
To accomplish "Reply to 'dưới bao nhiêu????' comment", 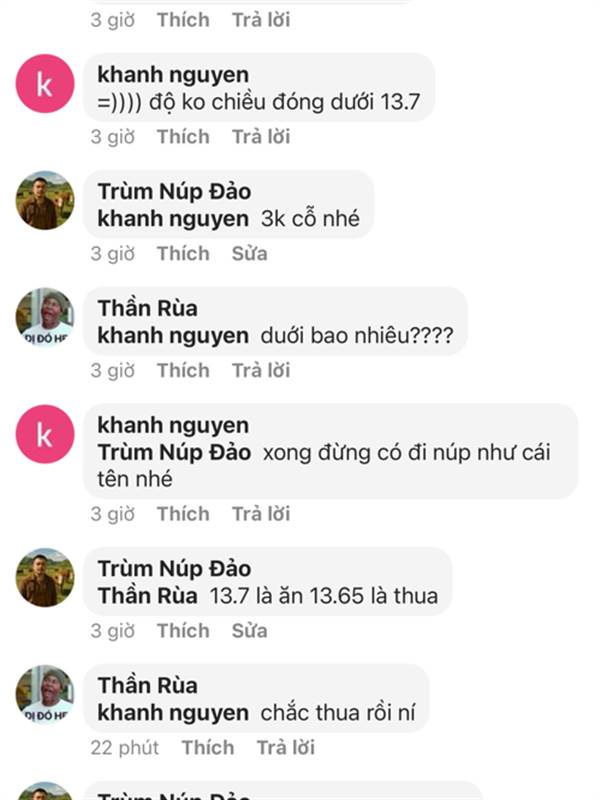I will (x=261, y=371).
